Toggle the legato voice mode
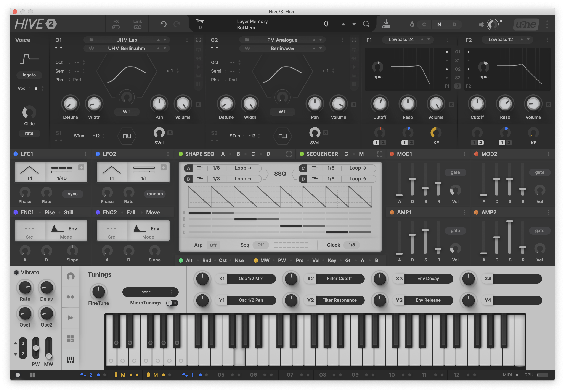The width and height of the screenshot is (565, 392). pyautogui.click(x=29, y=75)
